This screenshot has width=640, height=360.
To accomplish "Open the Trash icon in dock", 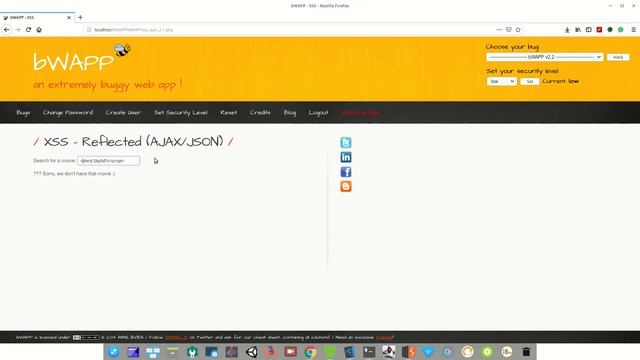I will (x=526, y=352).
